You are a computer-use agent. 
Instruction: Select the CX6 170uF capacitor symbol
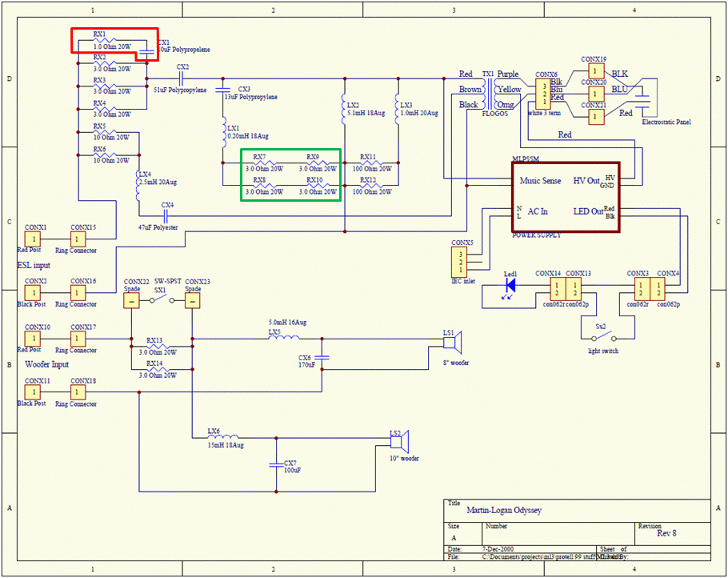[322, 357]
